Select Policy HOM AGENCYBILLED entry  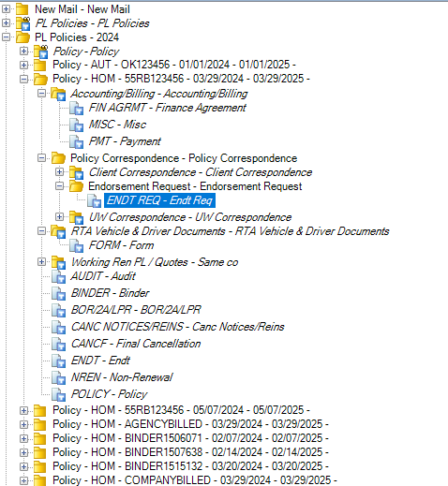(190, 424)
